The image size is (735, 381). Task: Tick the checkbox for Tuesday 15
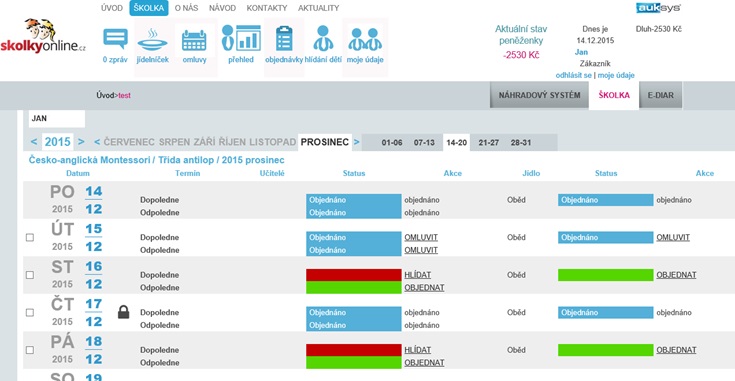click(x=30, y=238)
